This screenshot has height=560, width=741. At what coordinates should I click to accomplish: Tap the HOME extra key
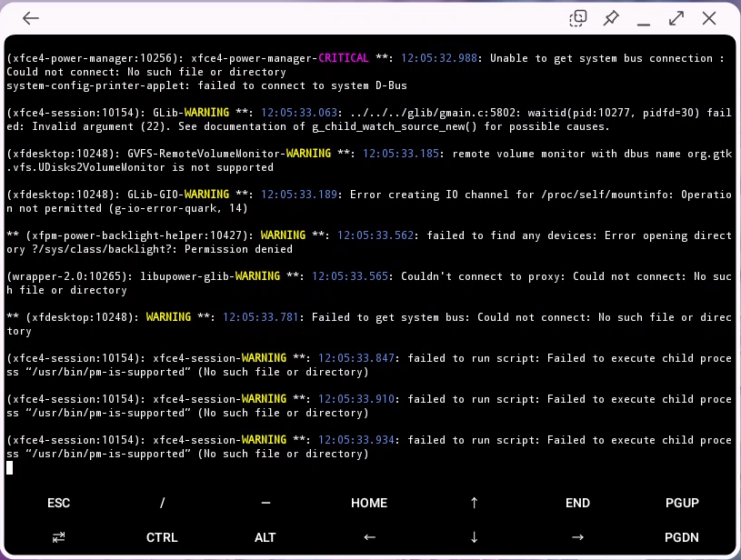coord(369,503)
